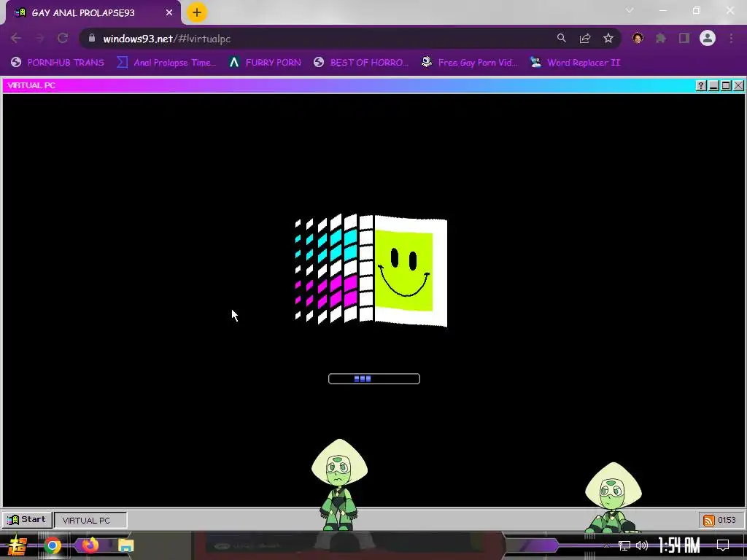Open File Explorer from the taskbar
Viewport: 747px width, 560px height.
pos(125,545)
